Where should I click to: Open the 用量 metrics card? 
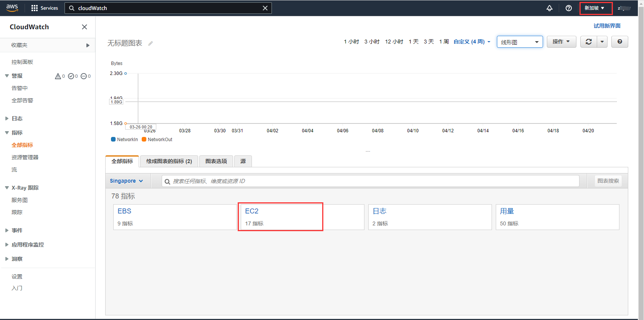click(558, 217)
